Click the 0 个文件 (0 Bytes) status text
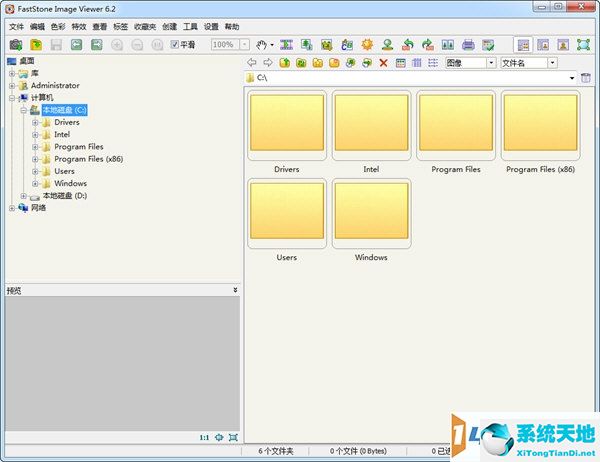This screenshot has width=600, height=462. (358, 451)
